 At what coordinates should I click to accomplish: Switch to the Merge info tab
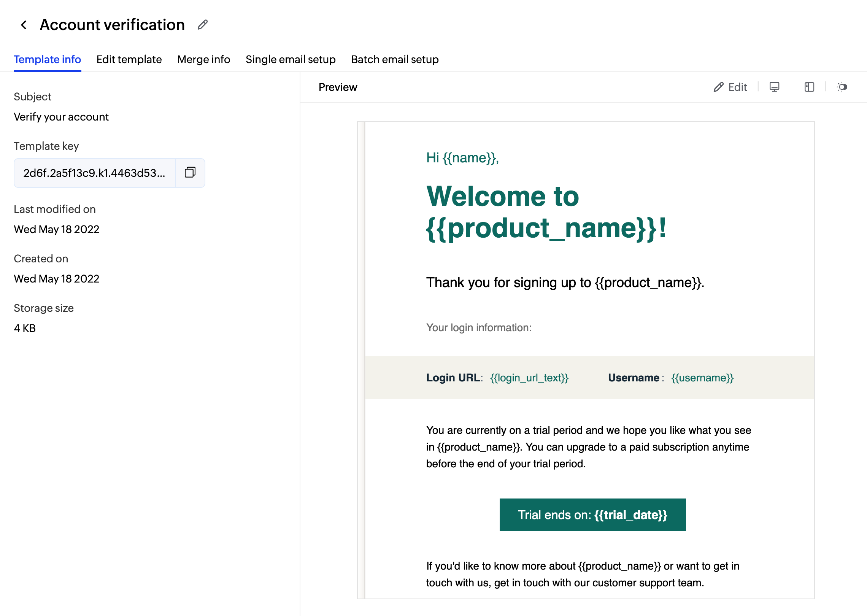click(x=203, y=59)
